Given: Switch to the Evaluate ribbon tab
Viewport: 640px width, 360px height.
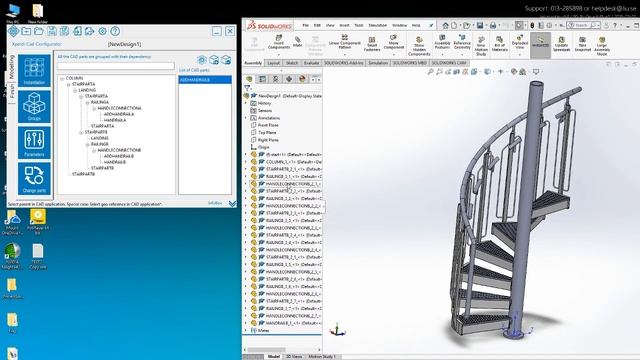Looking at the screenshot, I should 311,63.
